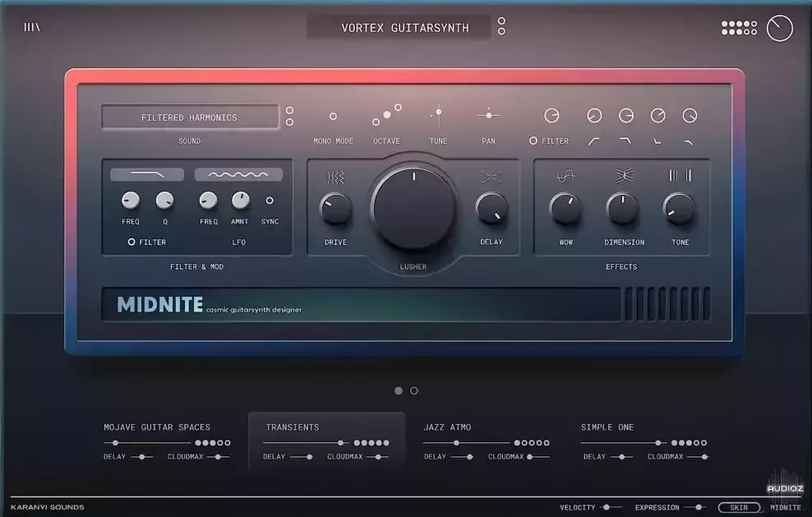Screen dimensions: 812x517
Task: Step presets with the Vortex Guitarsynth arrows
Action: (x=501, y=26)
